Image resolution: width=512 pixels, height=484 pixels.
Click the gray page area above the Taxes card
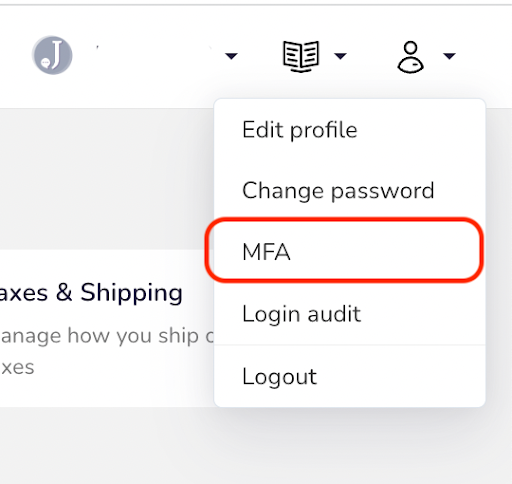107,179
